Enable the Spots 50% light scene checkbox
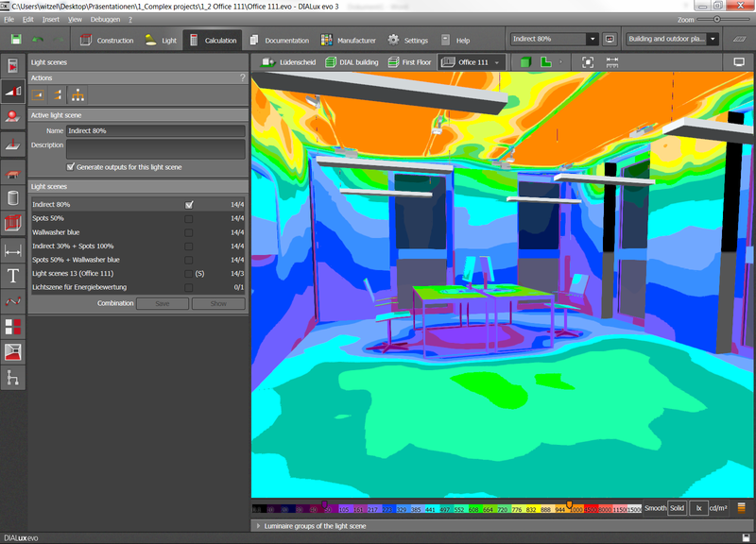The image size is (756, 544). click(187, 218)
